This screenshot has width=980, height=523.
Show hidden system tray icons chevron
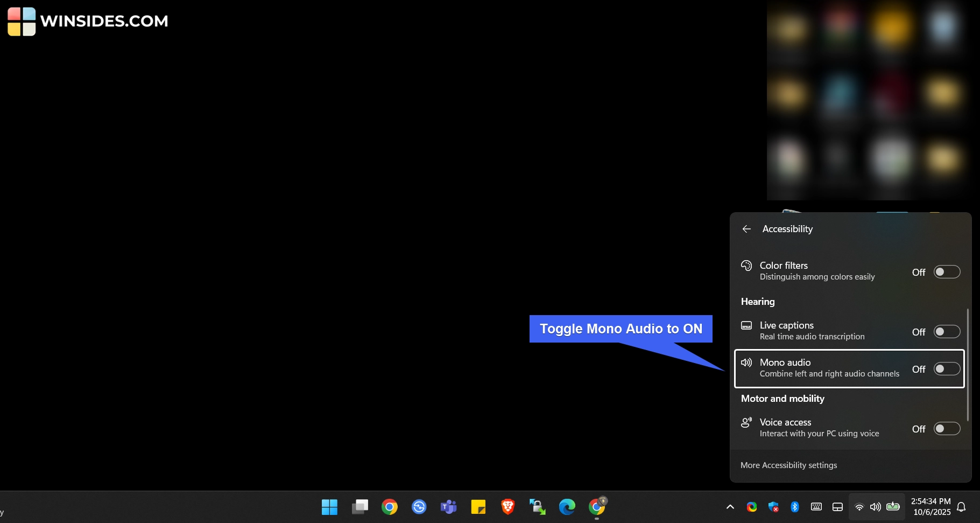pos(730,507)
